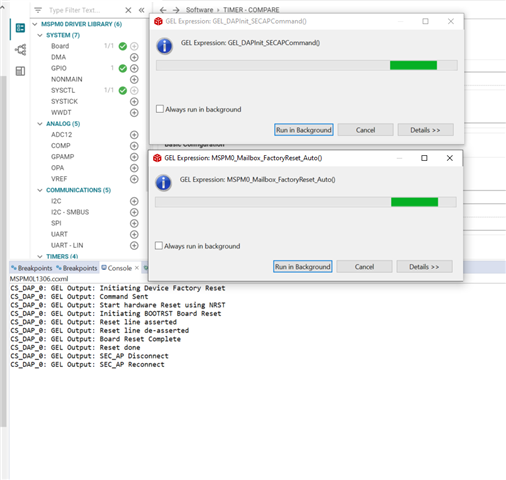Click the MSPM0L1306.ccxml console label
The image size is (506, 480).
pyautogui.click(x=39, y=279)
